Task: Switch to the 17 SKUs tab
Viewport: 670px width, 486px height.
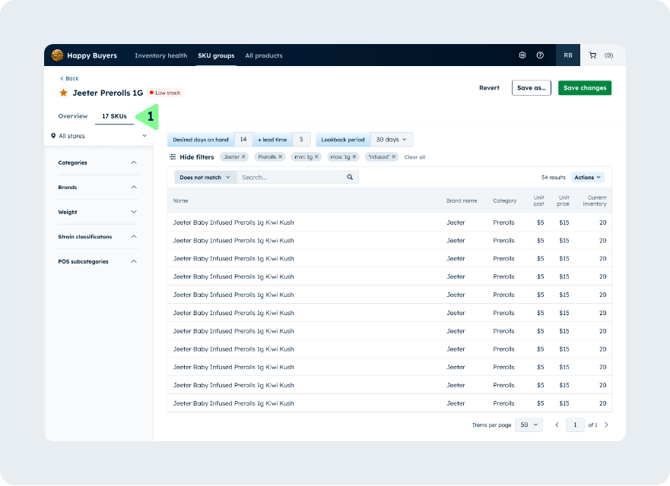Action: 114,116
